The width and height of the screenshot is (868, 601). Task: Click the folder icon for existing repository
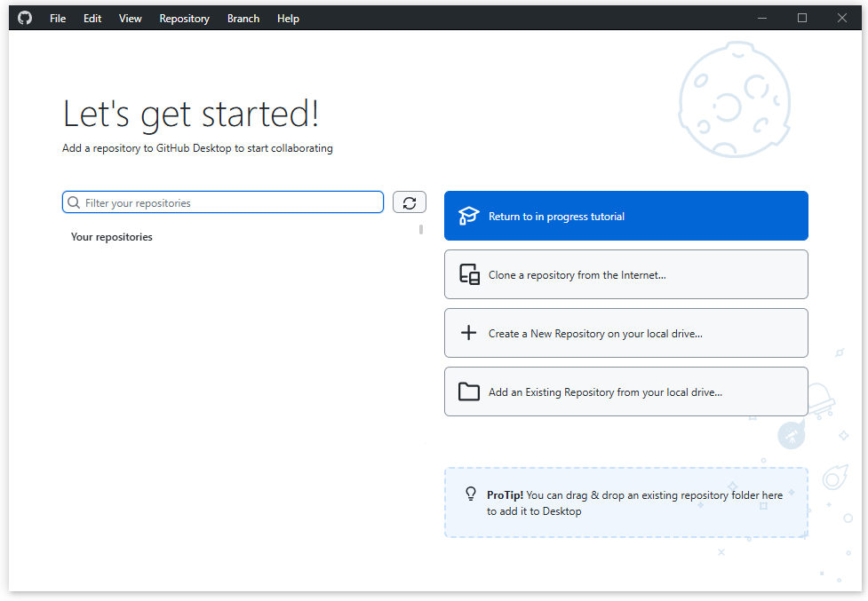coord(468,391)
